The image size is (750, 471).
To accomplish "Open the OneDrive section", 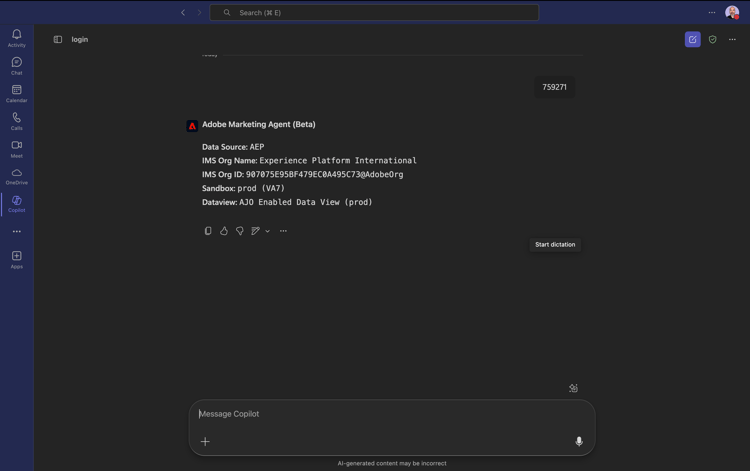I will click(17, 176).
